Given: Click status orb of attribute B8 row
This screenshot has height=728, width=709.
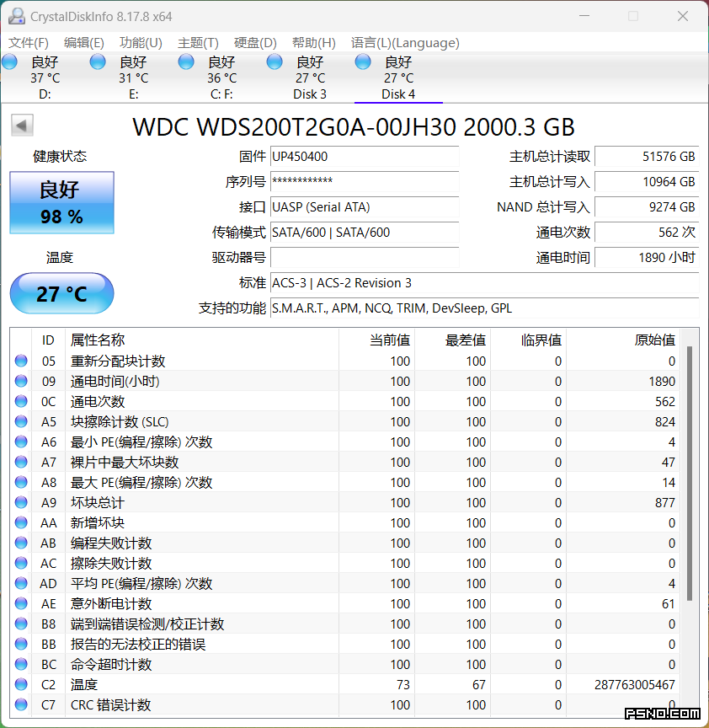Looking at the screenshot, I should click(21, 623).
